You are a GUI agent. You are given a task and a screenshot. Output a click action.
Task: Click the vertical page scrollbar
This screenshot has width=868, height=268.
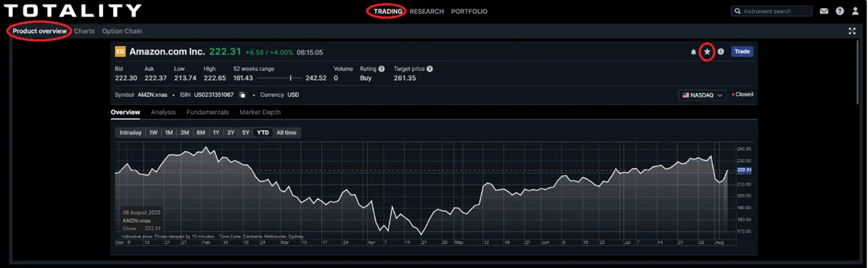point(858,73)
